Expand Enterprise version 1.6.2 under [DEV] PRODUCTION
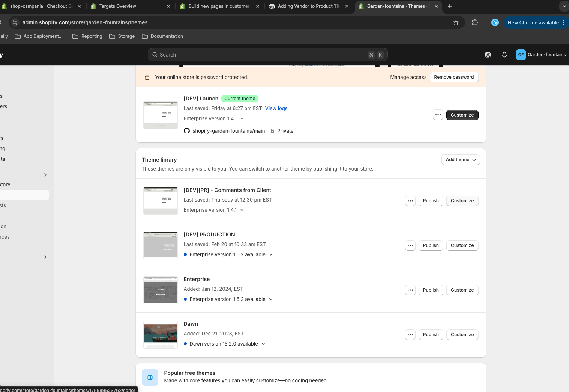The height and width of the screenshot is (392, 569). click(x=271, y=255)
